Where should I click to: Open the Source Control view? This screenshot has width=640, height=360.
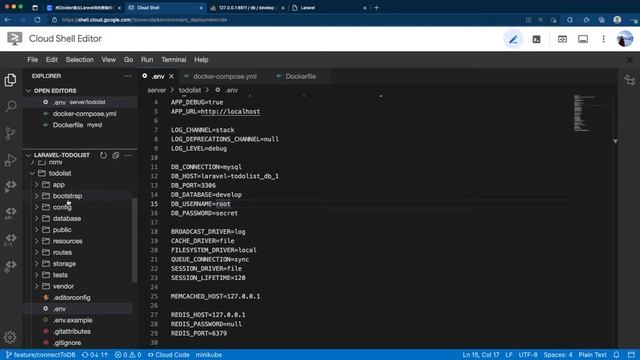(11, 133)
